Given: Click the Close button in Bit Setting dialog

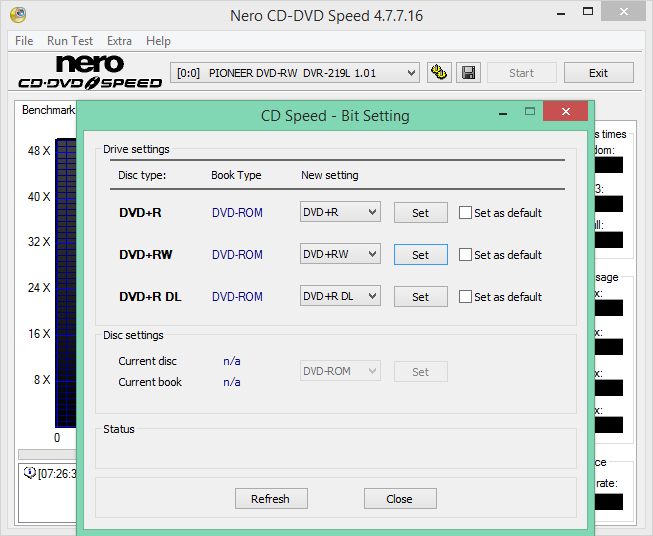Looking at the screenshot, I should 400,499.
